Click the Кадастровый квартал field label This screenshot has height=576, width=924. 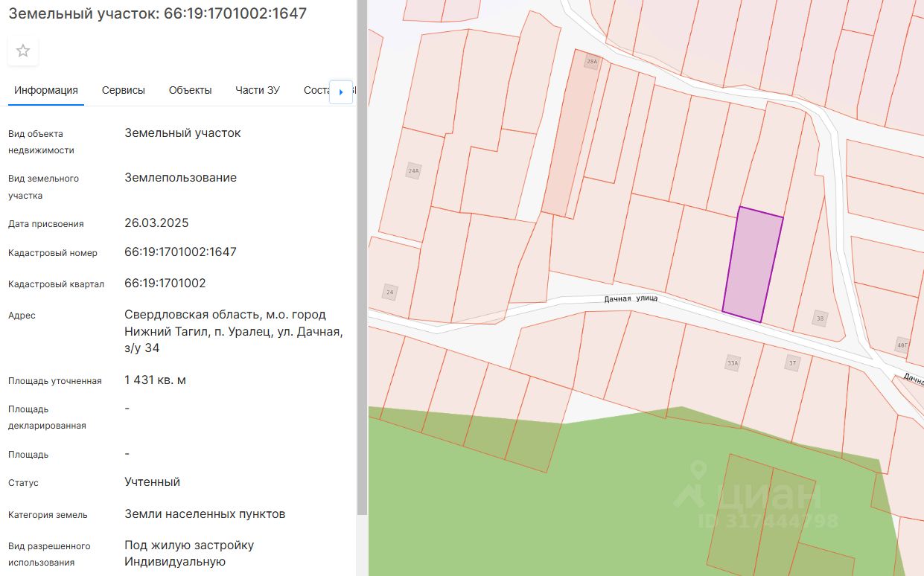[x=56, y=284]
